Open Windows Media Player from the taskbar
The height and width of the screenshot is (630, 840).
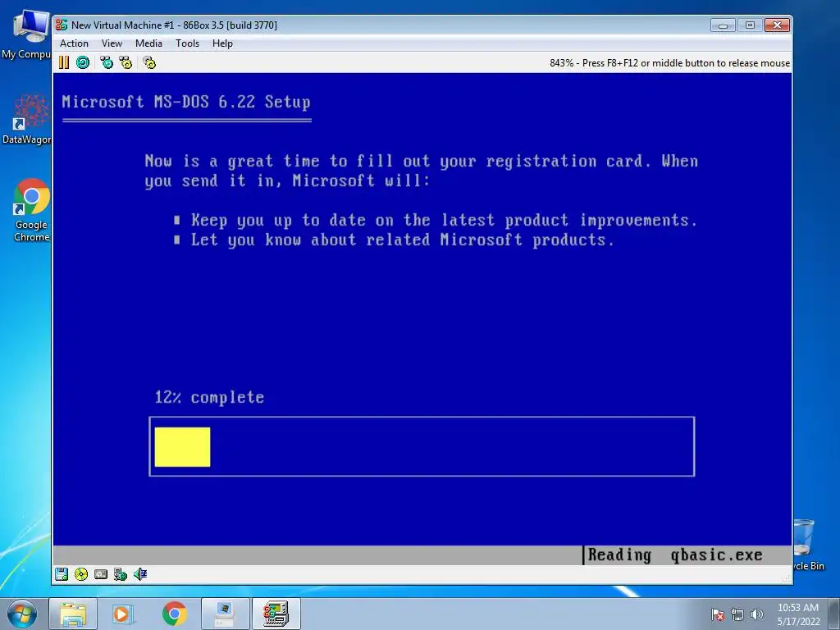click(x=123, y=614)
